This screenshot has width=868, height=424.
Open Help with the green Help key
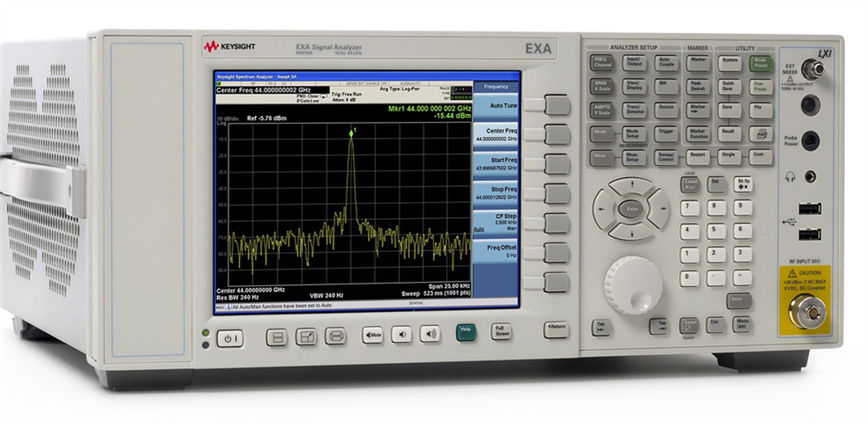pos(466,332)
